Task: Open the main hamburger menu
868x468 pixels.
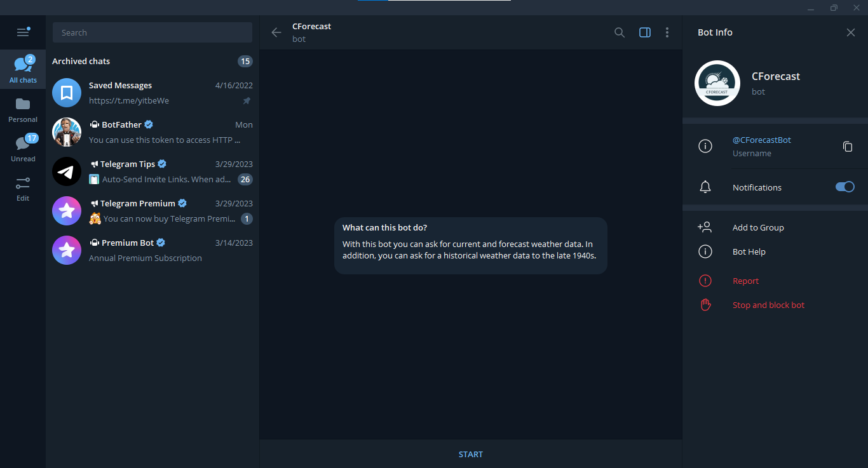Action: click(x=23, y=32)
